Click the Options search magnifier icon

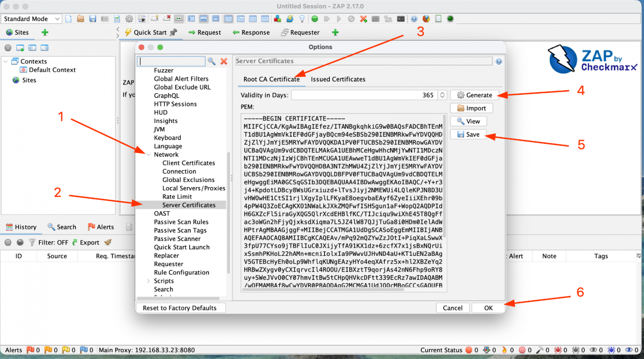tap(211, 61)
